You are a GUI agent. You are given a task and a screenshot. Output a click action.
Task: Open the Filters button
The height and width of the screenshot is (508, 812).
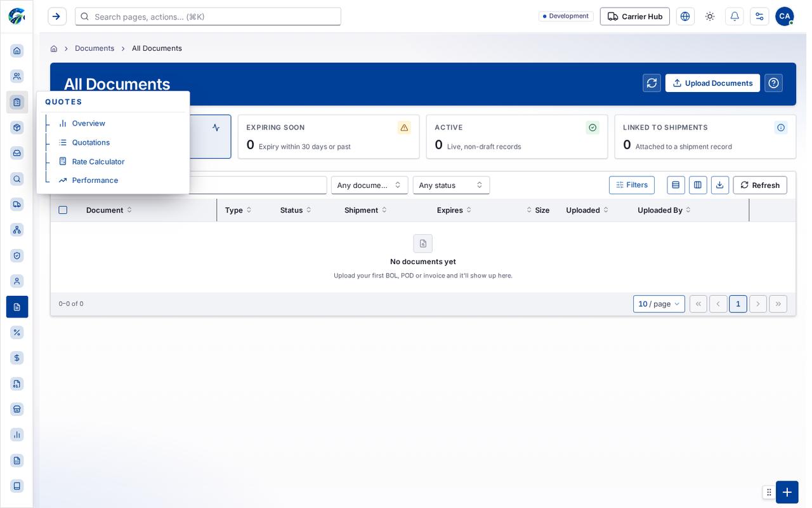[632, 185]
